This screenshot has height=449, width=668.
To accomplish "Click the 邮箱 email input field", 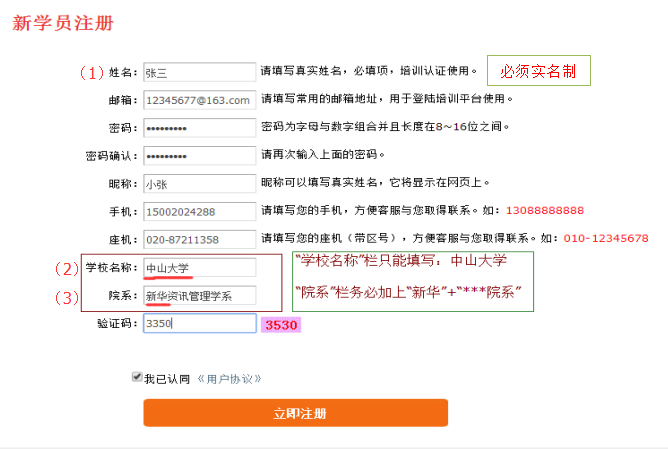I will click(x=199, y=100).
